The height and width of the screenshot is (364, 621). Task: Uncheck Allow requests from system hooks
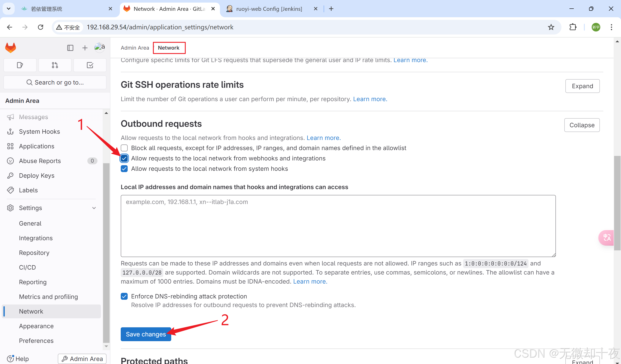pyautogui.click(x=124, y=169)
